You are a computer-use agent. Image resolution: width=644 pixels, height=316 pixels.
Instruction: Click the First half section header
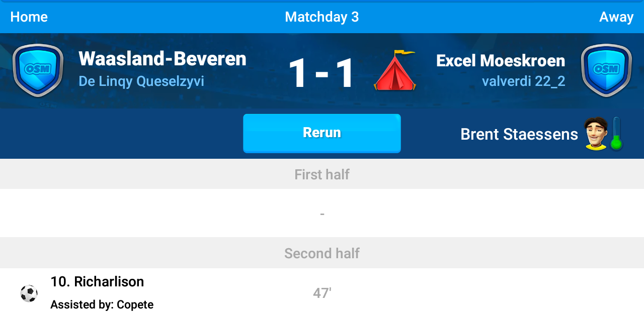point(322,175)
